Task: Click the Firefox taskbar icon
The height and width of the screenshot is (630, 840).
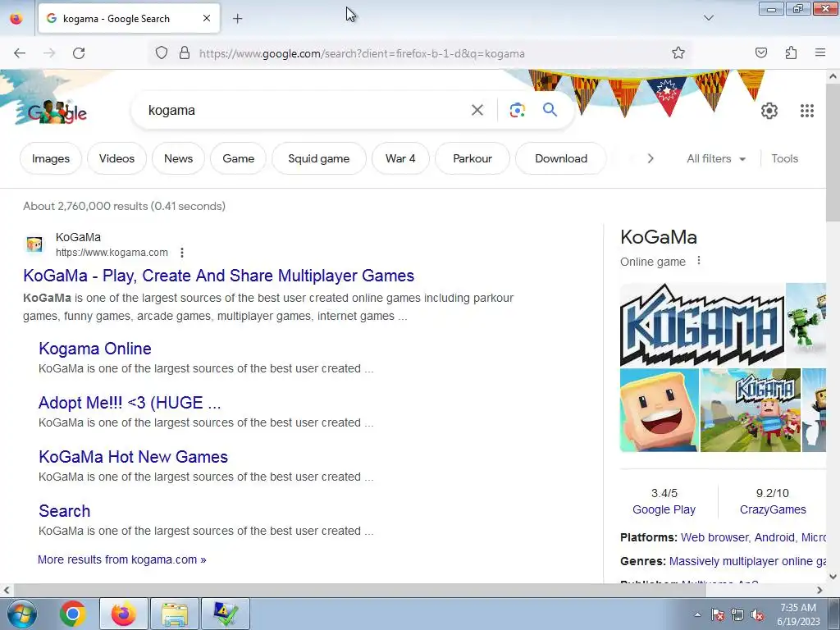Action: 123,614
